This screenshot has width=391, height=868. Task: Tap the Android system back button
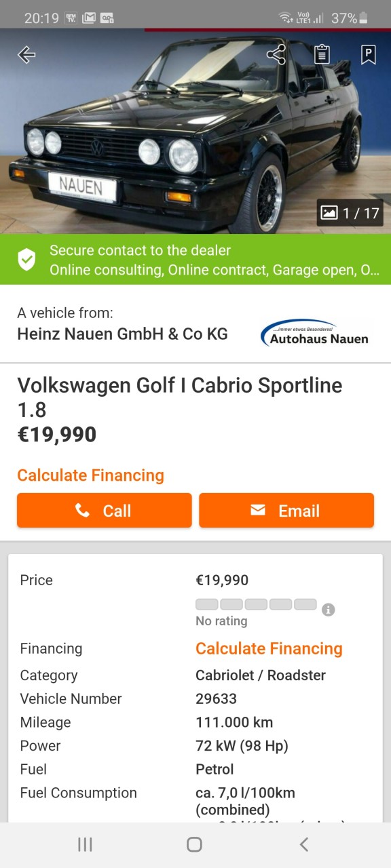click(x=304, y=844)
